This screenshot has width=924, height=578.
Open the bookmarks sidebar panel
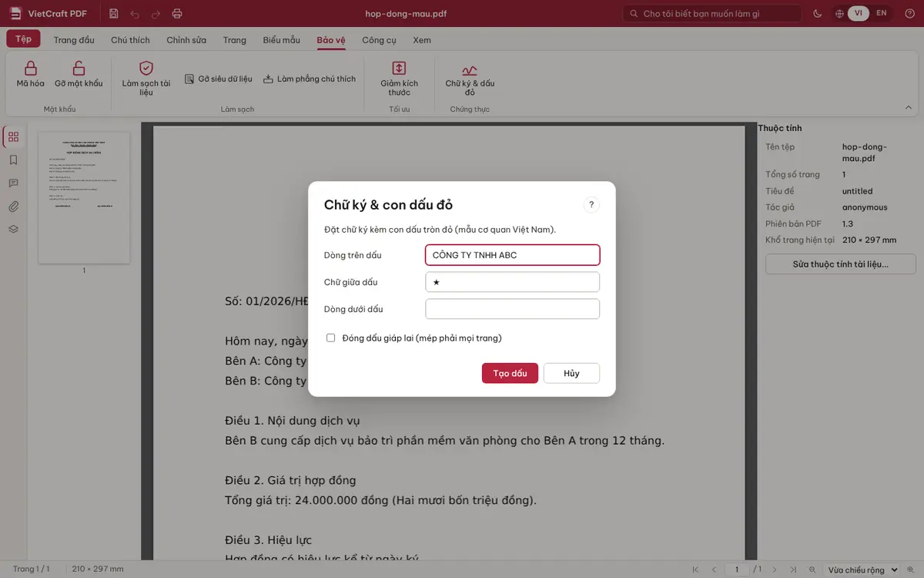coord(13,160)
